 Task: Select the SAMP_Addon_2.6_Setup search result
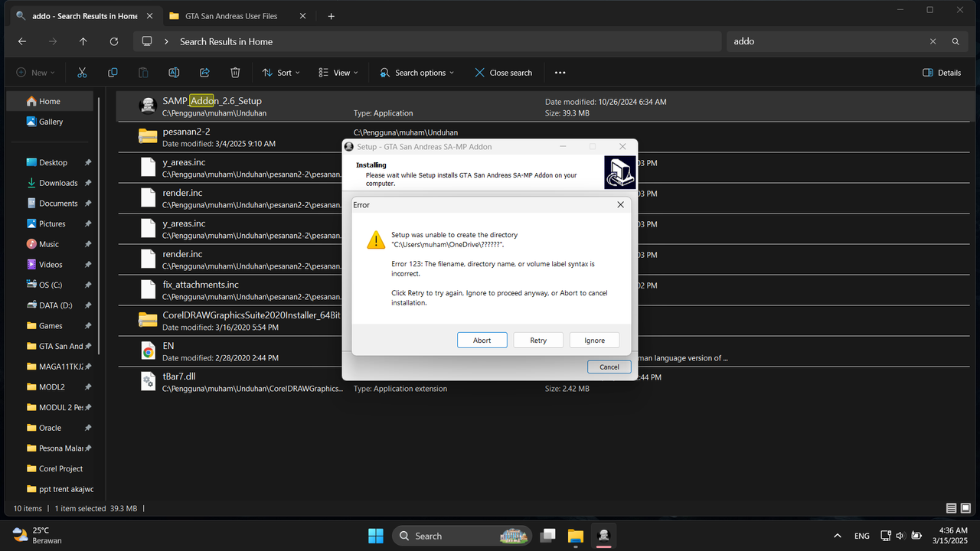541,106
